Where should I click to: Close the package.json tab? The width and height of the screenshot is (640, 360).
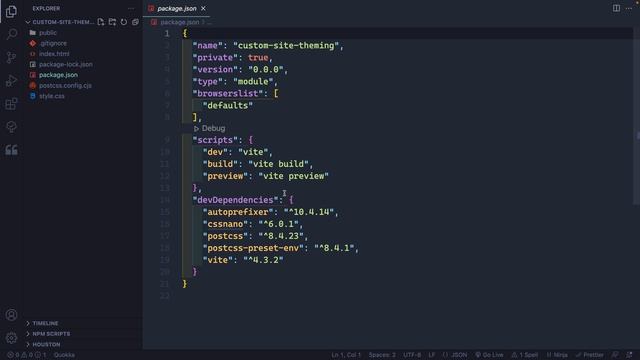(x=203, y=8)
